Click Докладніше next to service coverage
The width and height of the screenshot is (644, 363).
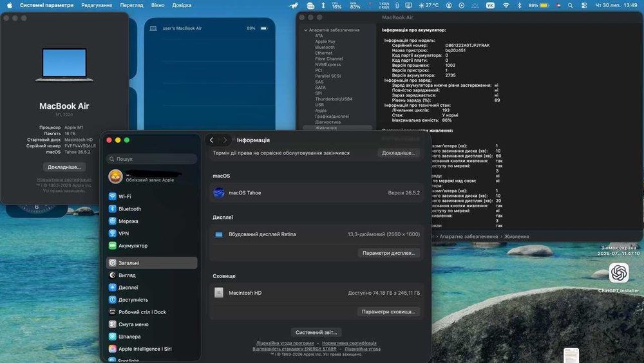tap(399, 153)
